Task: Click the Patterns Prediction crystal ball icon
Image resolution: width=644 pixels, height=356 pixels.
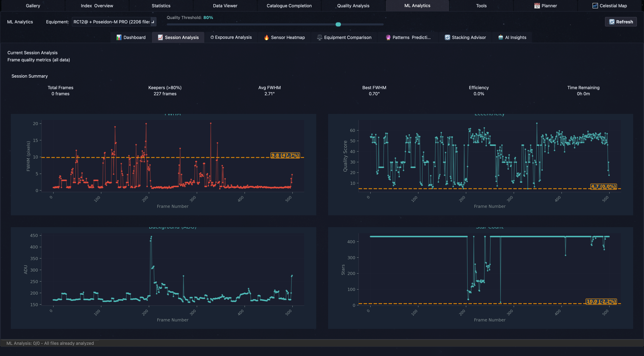Action: pos(388,37)
